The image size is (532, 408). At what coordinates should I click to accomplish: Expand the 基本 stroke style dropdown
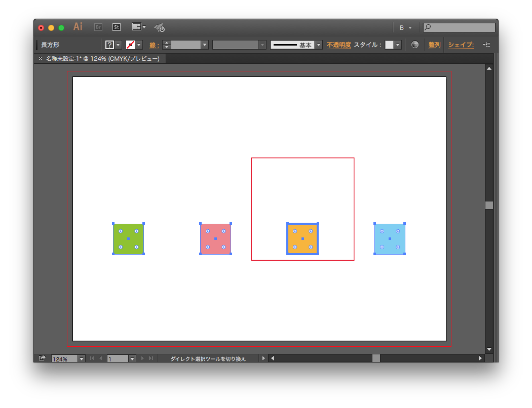[x=318, y=45]
